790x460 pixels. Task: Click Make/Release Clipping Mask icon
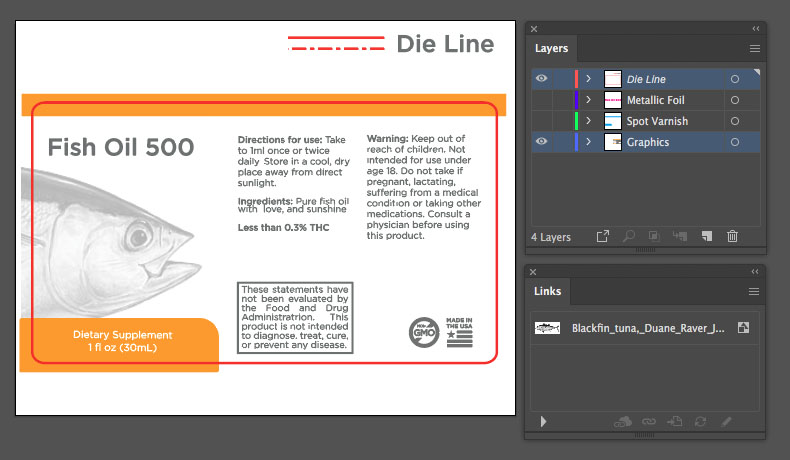click(x=654, y=236)
